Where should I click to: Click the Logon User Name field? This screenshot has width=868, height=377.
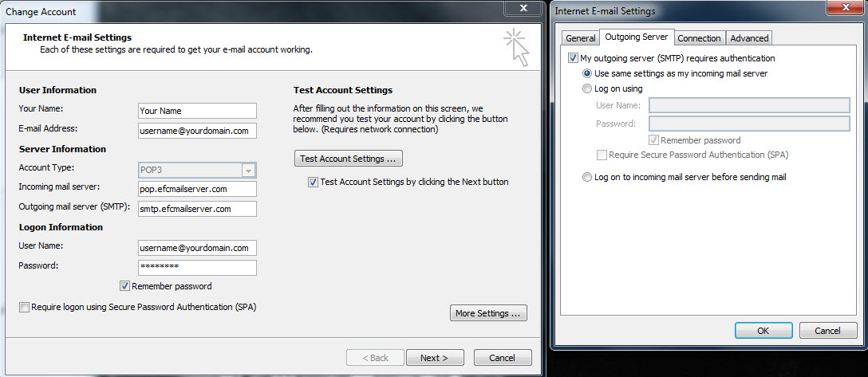pyautogui.click(x=197, y=248)
